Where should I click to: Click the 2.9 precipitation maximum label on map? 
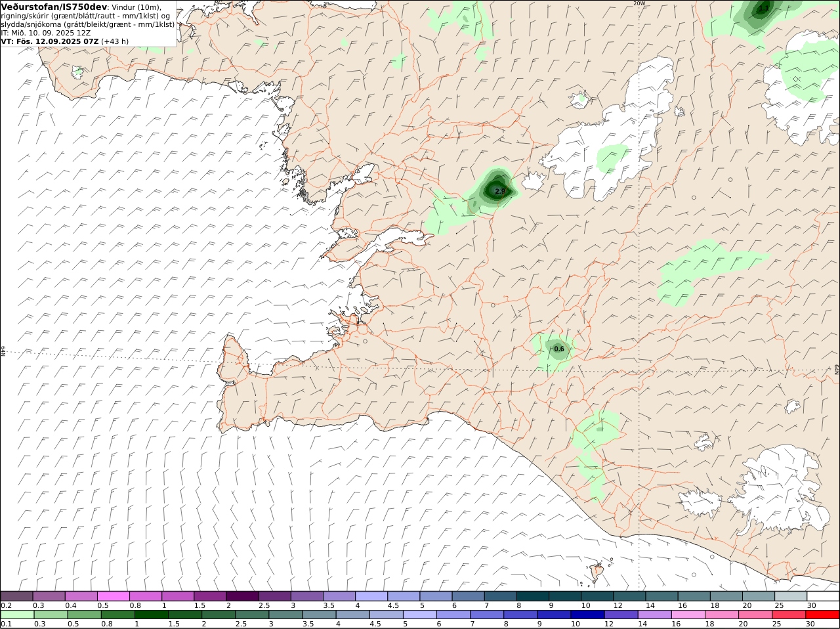[500, 191]
